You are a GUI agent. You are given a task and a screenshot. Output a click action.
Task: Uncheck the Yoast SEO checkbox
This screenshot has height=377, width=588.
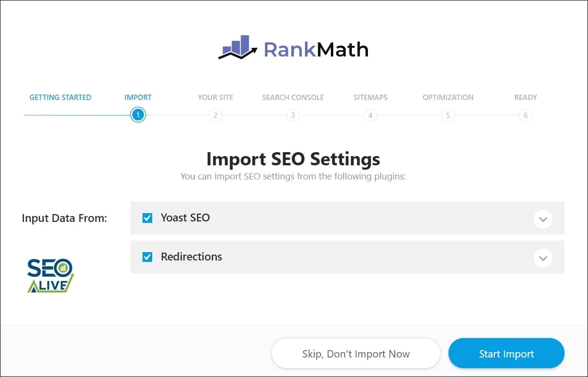pyautogui.click(x=147, y=218)
